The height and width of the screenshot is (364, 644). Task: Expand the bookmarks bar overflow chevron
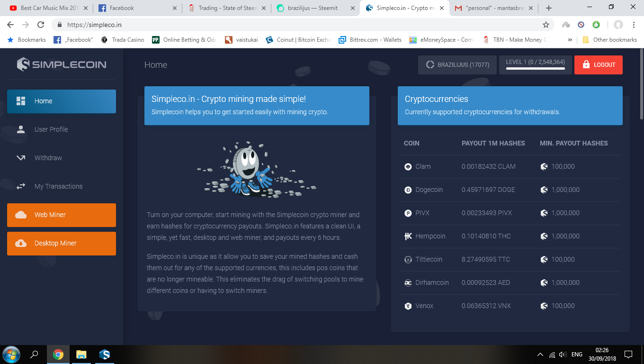click(570, 40)
